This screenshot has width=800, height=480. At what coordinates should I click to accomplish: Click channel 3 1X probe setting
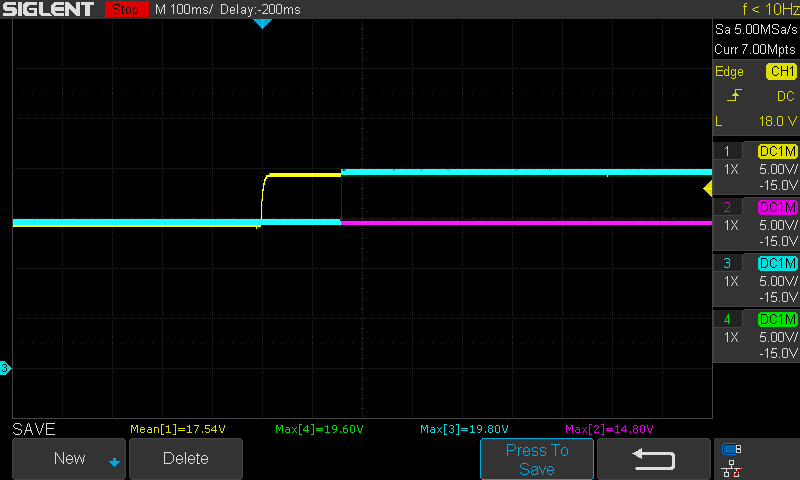pyautogui.click(x=731, y=282)
